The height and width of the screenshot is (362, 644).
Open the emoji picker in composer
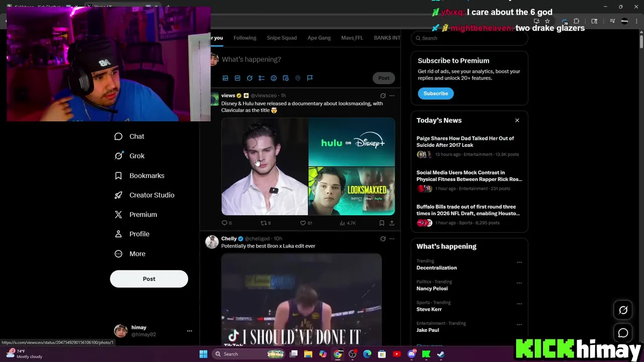pos(274,78)
